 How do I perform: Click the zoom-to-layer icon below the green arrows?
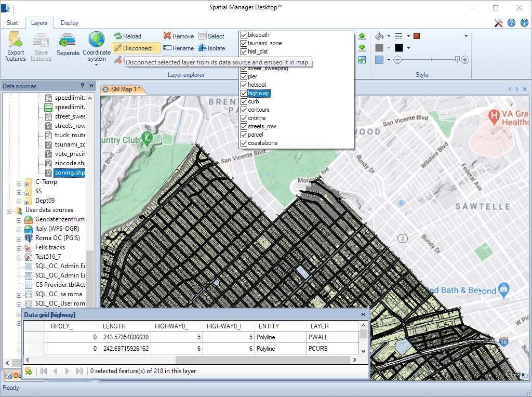click(362, 60)
